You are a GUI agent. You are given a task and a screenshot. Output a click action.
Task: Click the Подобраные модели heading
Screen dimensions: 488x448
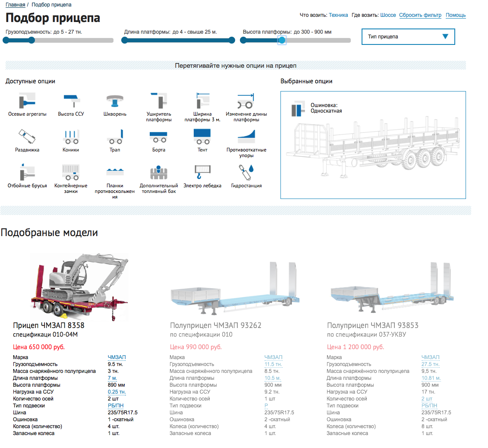(49, 233)
